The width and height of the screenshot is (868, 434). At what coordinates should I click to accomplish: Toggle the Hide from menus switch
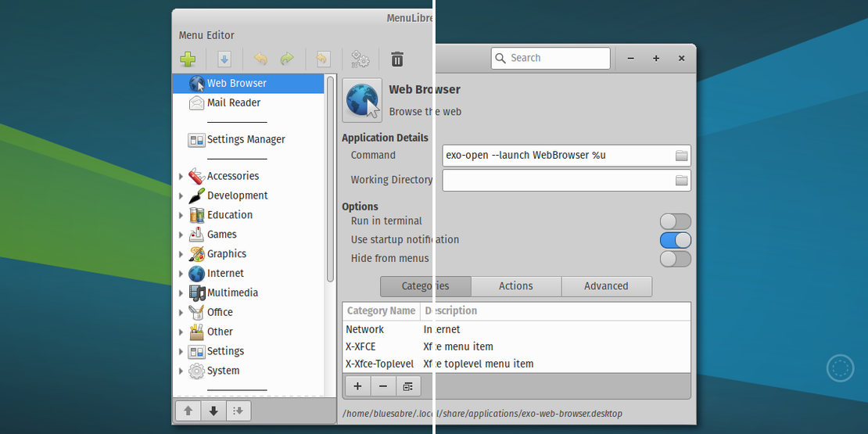tap(676, 259)
